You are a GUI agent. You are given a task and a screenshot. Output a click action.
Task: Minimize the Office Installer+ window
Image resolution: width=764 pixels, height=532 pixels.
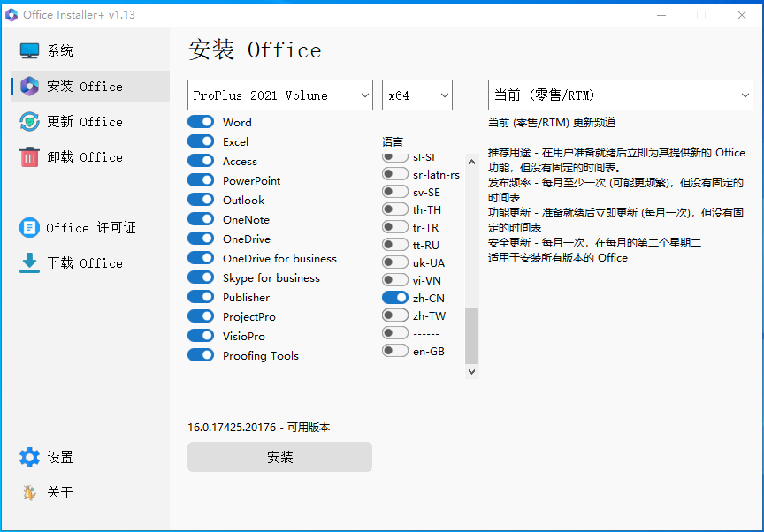coord(661,15)
